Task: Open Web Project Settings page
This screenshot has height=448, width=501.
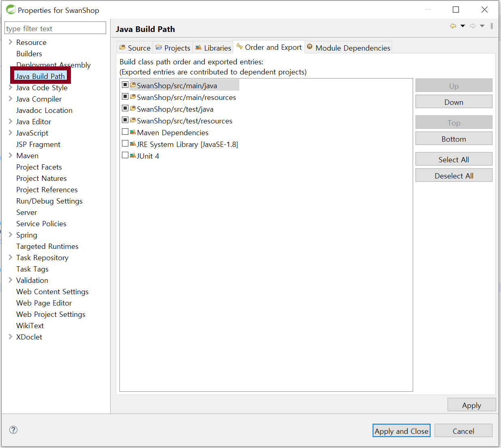Action: coord(51,314)
